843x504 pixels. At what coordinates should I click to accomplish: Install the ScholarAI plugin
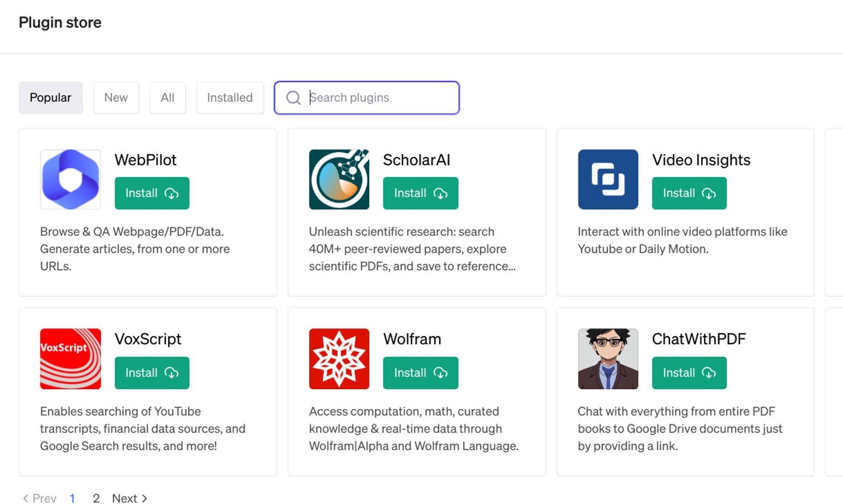coord(420,193)
